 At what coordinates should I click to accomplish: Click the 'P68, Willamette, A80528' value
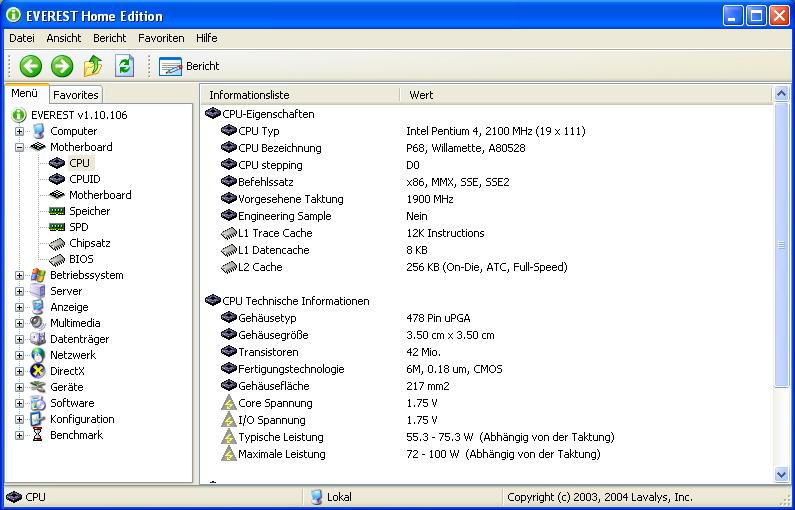coord(465,149)
